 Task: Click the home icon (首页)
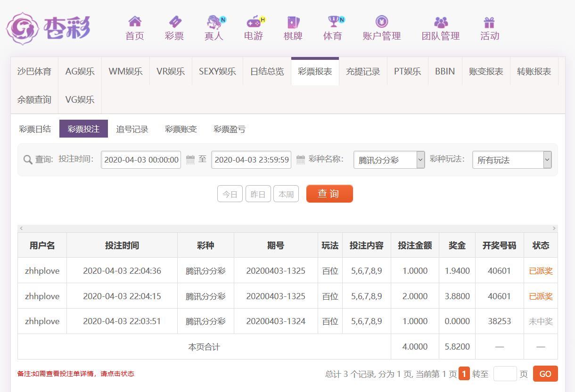pos(135,22)
